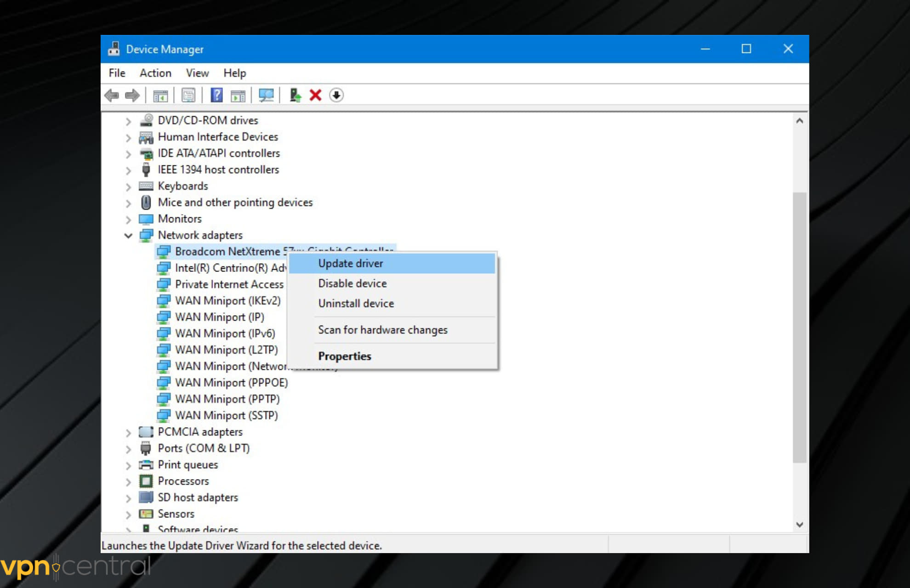
Task: Expand the Human Interface Devices category
Action: tap(128, 137)
